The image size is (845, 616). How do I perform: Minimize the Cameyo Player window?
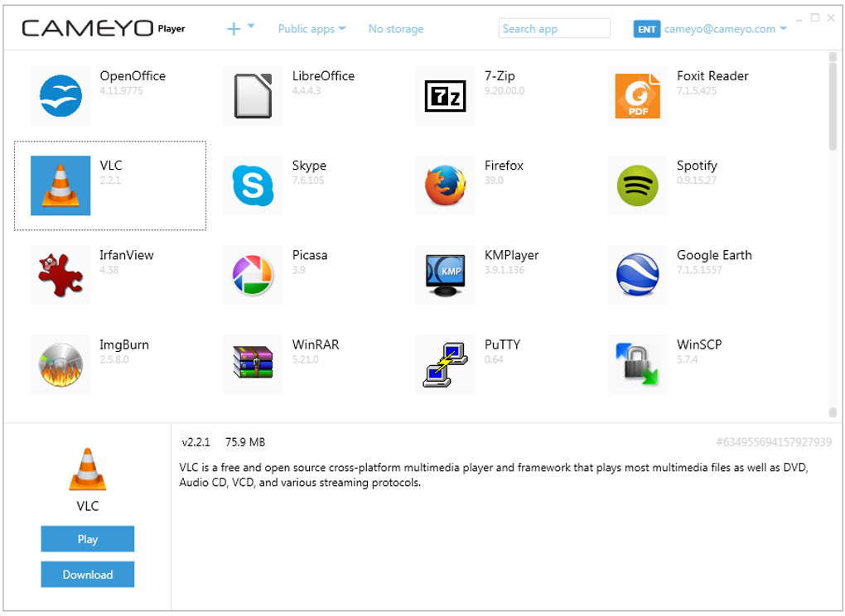click(x=799, y=19)
